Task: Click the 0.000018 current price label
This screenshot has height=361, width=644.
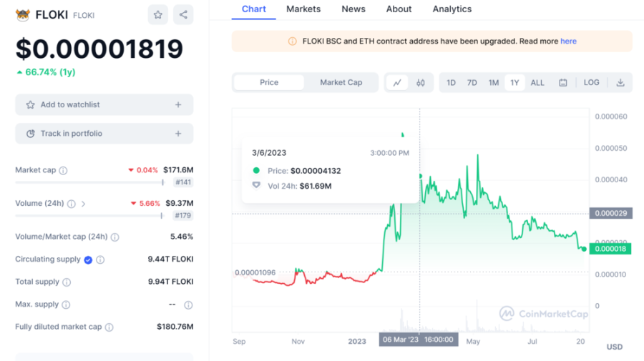Action: (610, 249)
